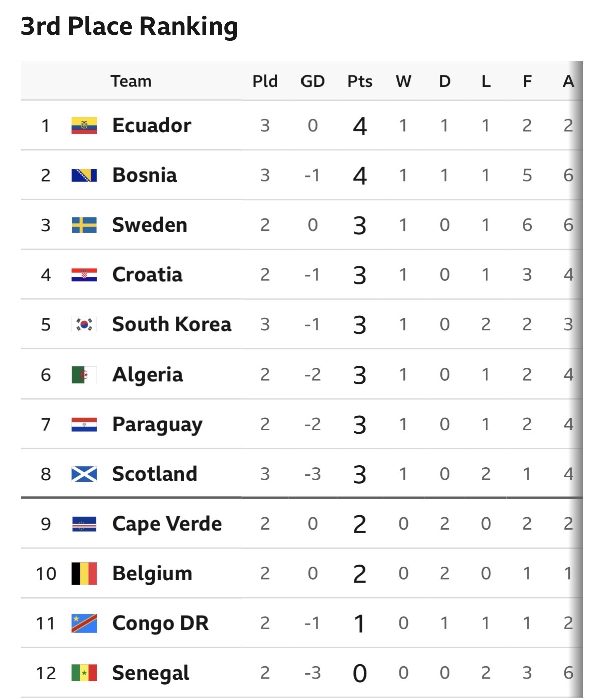Click the Belgium flag icon
This screenshot has height=700, width=604.
coord(84,573)
